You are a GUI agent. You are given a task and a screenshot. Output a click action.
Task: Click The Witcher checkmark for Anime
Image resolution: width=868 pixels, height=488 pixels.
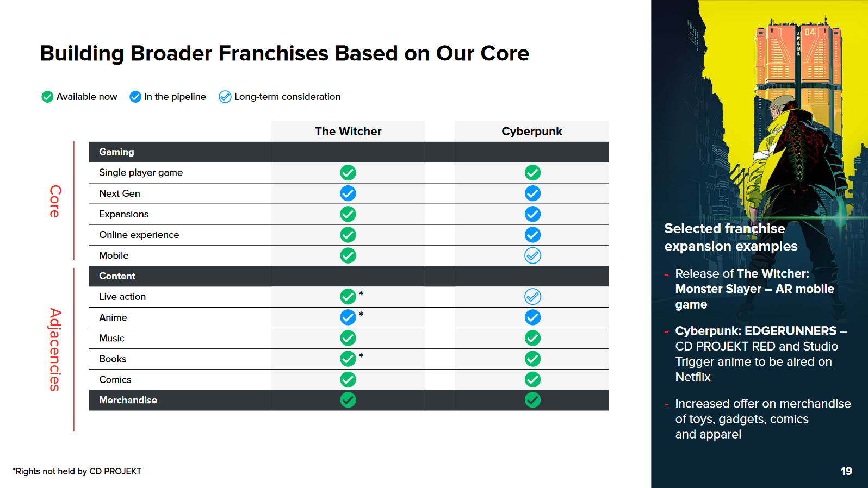point(348,317)
